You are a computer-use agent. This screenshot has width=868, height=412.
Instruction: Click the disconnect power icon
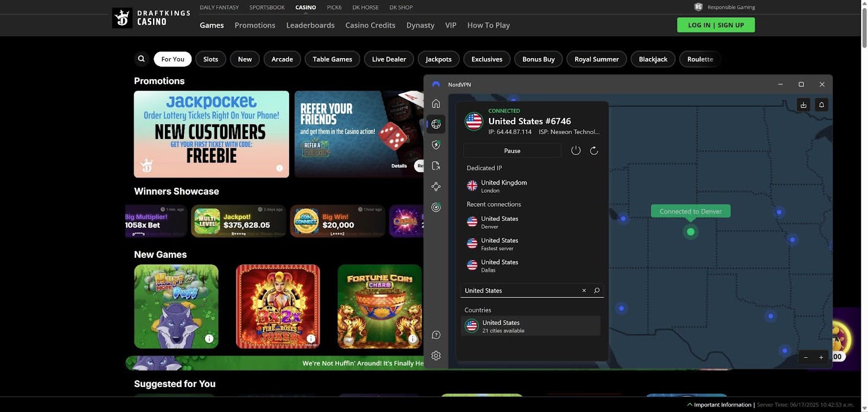pos(576,150)
